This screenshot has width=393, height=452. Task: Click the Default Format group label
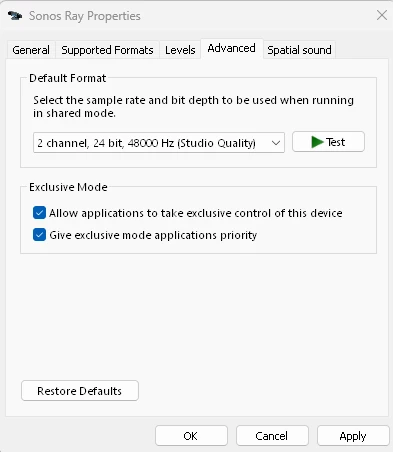[68, 78]
